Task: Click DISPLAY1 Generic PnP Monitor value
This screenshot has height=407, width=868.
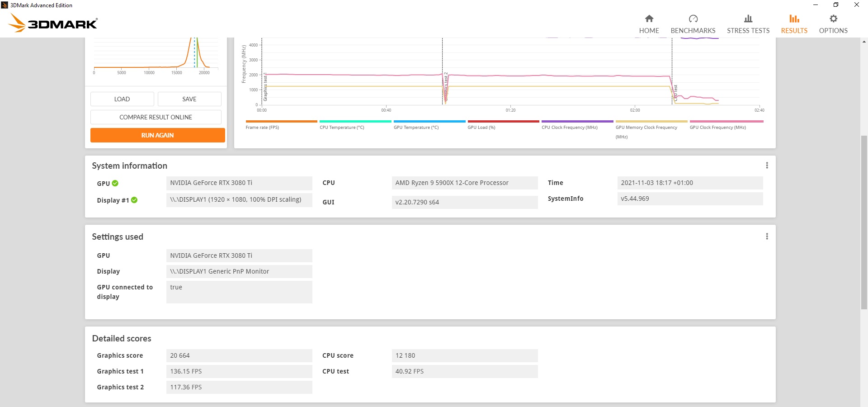Action: point(239,271)
